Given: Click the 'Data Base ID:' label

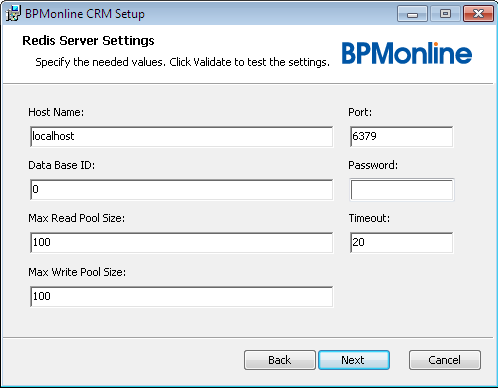Looking at the screenshot, I should coord(62,165).
